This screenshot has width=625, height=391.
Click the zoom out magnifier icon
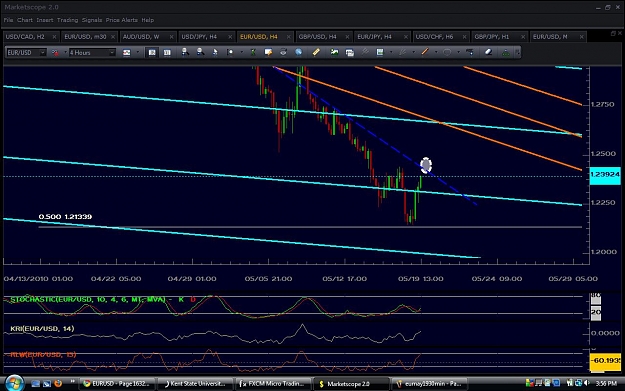[x=200, y=52]
